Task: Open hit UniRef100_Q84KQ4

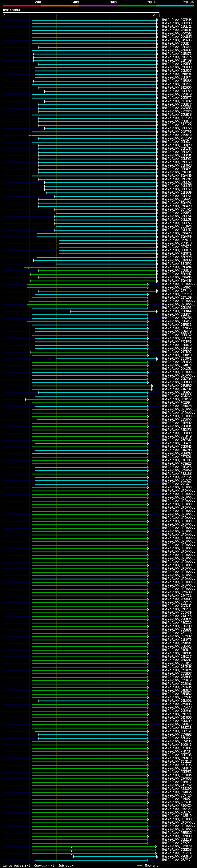Action: click(176, 30)
